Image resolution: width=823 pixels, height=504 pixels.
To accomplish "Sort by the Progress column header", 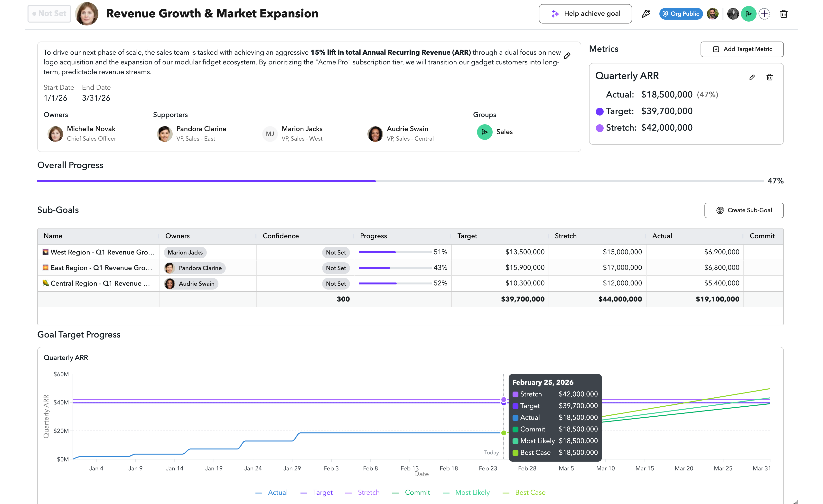I will point(373,236).
